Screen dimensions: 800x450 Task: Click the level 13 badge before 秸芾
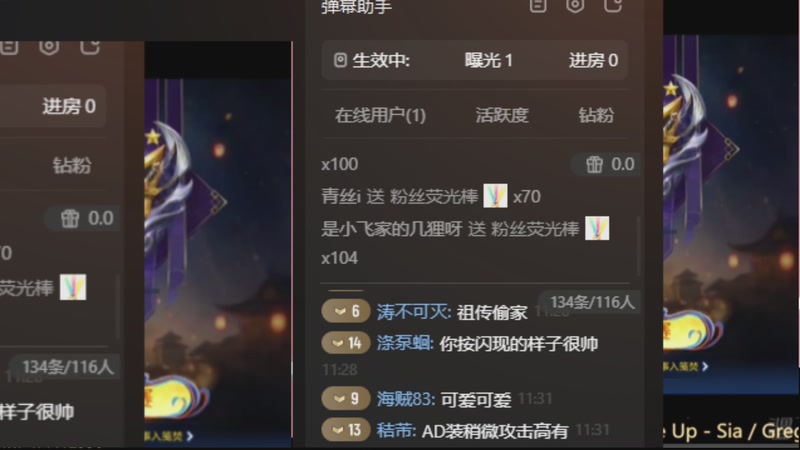point(346,430)
